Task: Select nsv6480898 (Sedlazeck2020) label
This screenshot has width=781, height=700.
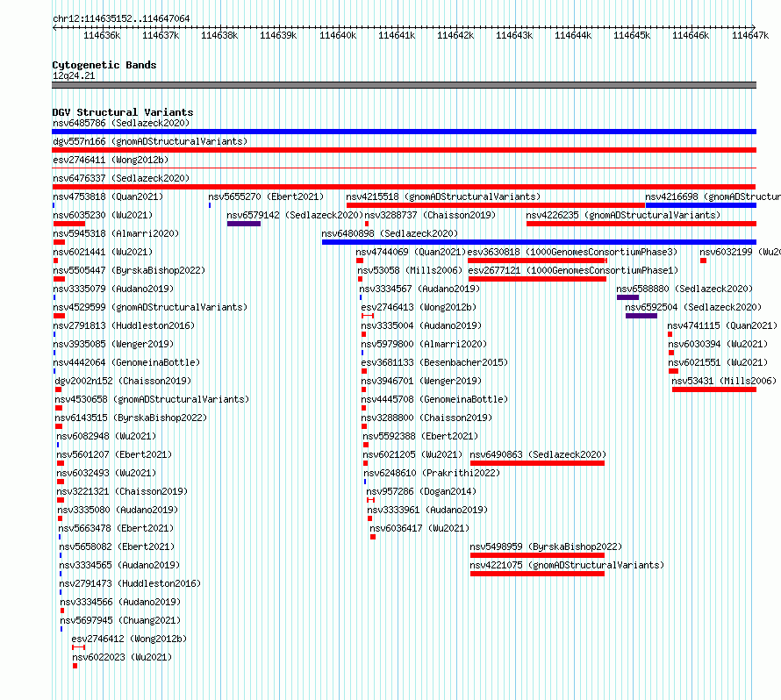Action: pyautogui.click(x=390, y=233)
